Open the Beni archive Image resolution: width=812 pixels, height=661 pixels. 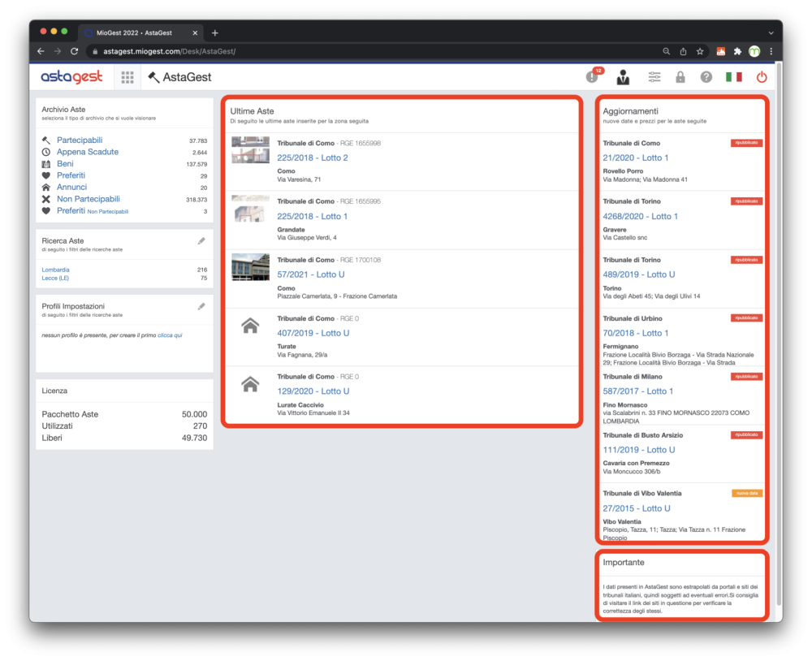point(65,164)
